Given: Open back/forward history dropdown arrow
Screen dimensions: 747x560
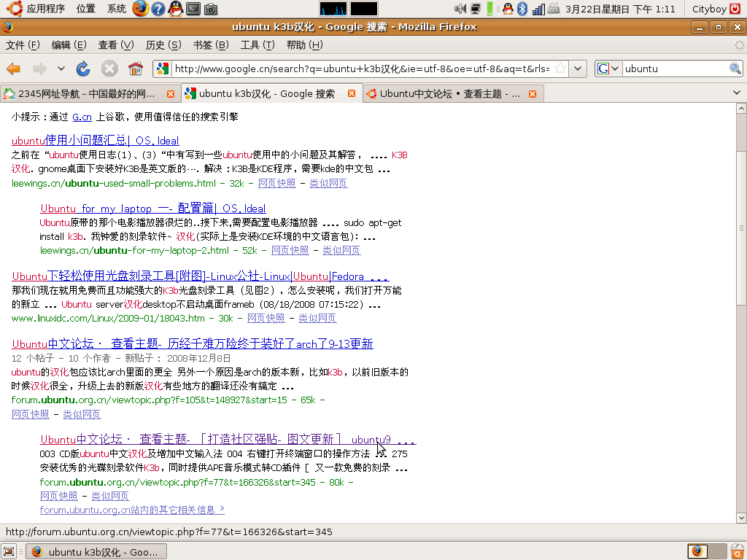Looking at the screenshot, I should point(61,69).
